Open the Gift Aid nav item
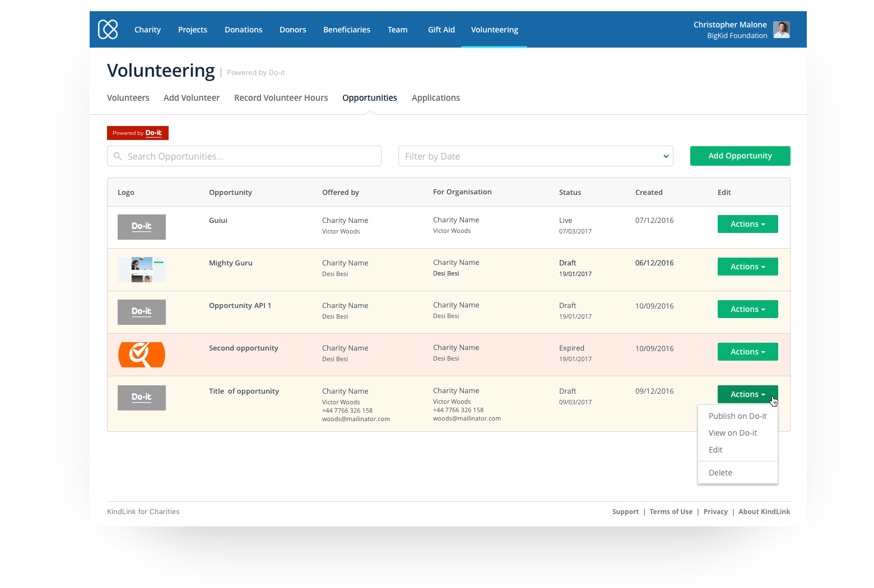 pyautogui.click(x=441, y=30)
